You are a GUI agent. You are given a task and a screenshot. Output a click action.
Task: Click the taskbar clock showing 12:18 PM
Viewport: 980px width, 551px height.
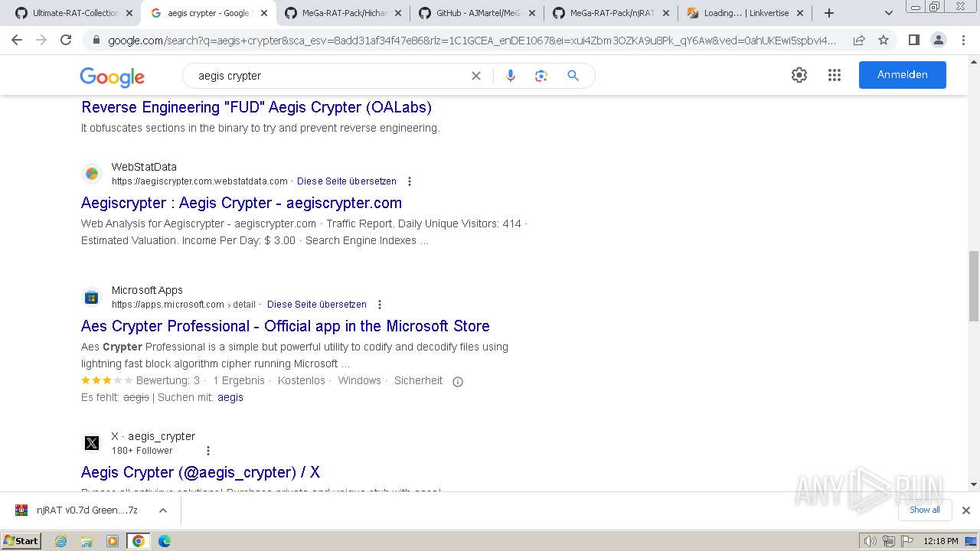[941, 541]
